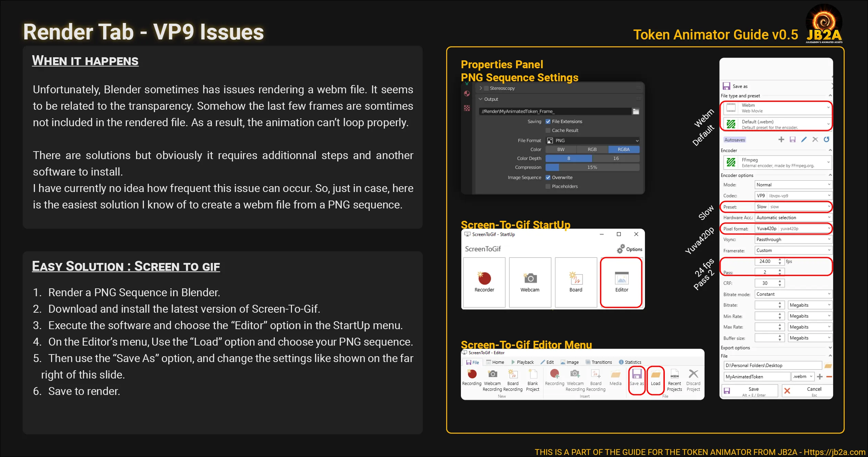Click the Recorder tile in ScreenToGif StartUp

coord(484,282)
